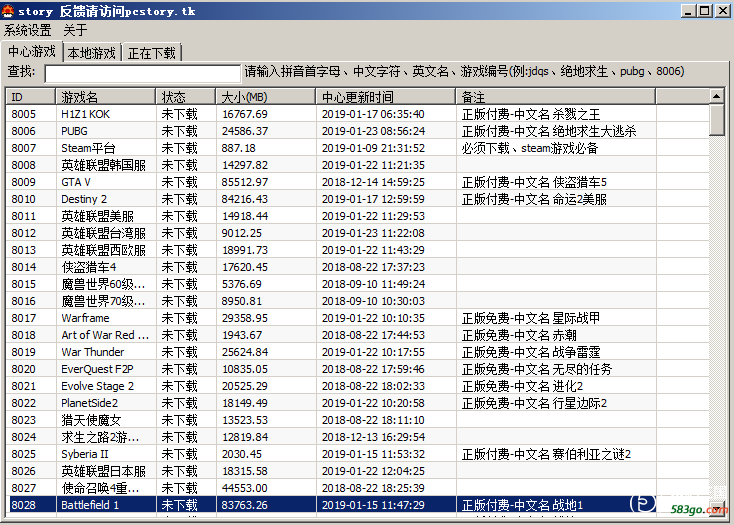Sort by the 备注 column header
The height and width of the screenshot is (525, 734).
click(556, 97)
